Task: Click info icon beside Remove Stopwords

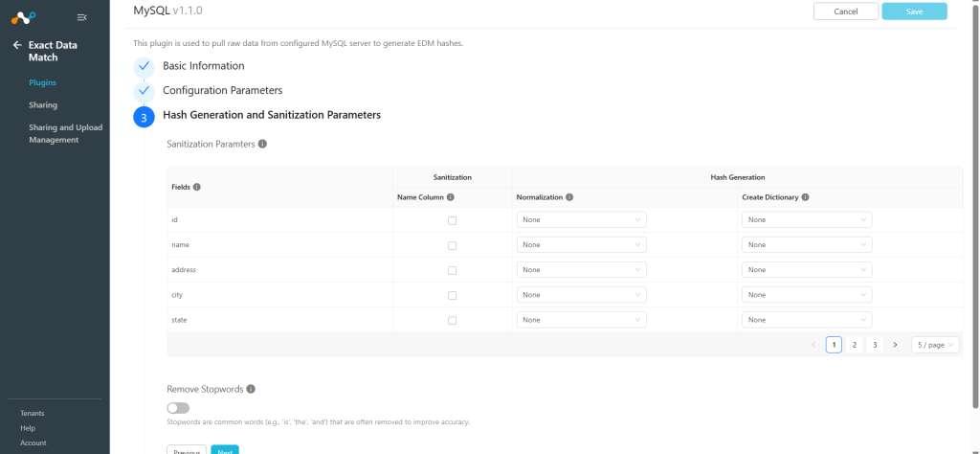Action: [251, 389]
